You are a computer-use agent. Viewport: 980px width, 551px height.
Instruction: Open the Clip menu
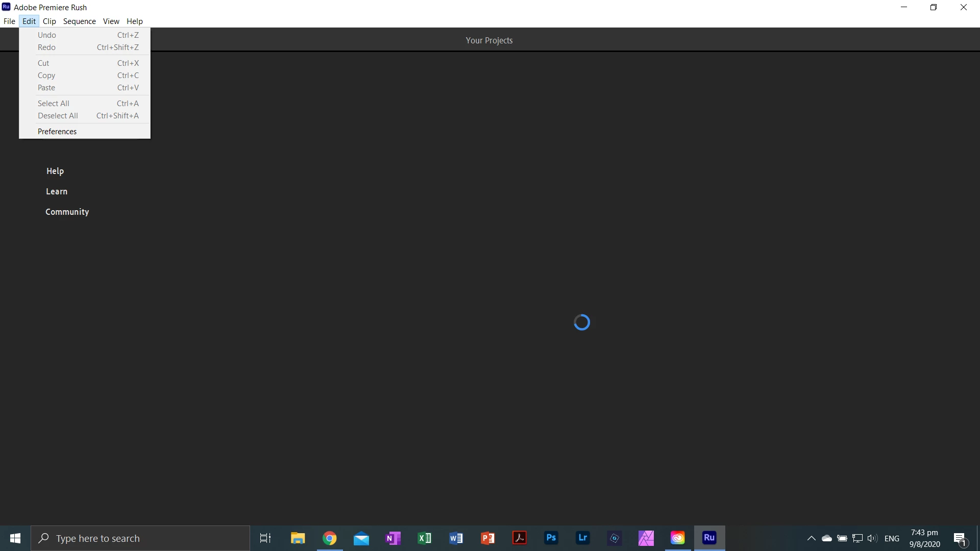[x=50, y=21]
